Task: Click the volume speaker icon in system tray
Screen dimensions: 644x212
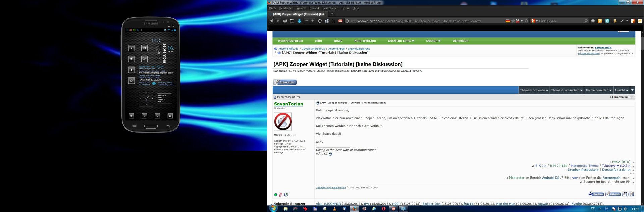Action: pyautogui.click(x=625, y=209)
